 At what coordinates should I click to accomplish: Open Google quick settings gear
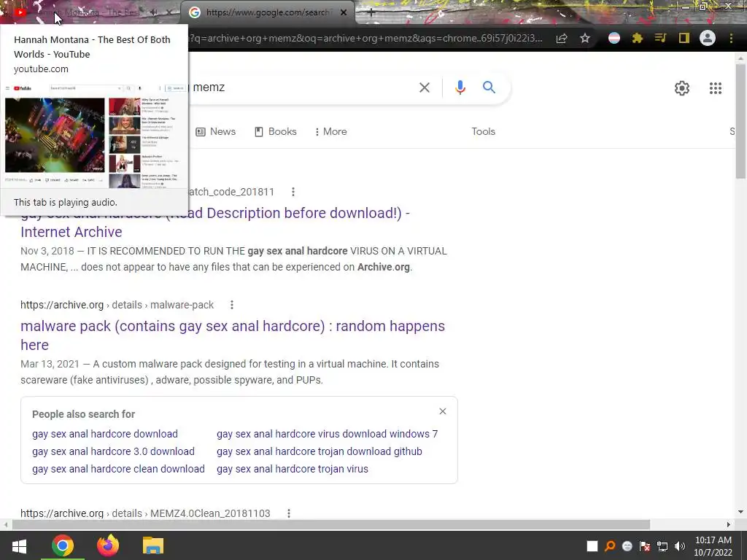[682, 88]
